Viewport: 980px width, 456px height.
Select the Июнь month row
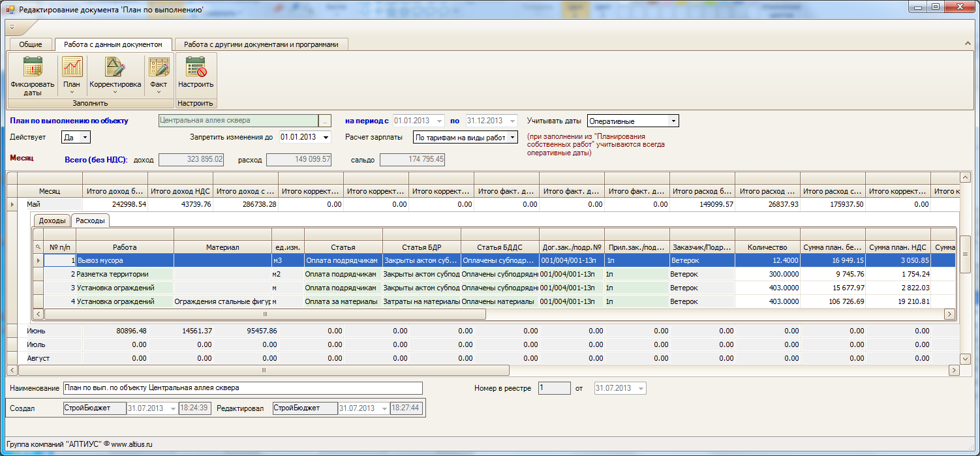(x=483, y=331)
